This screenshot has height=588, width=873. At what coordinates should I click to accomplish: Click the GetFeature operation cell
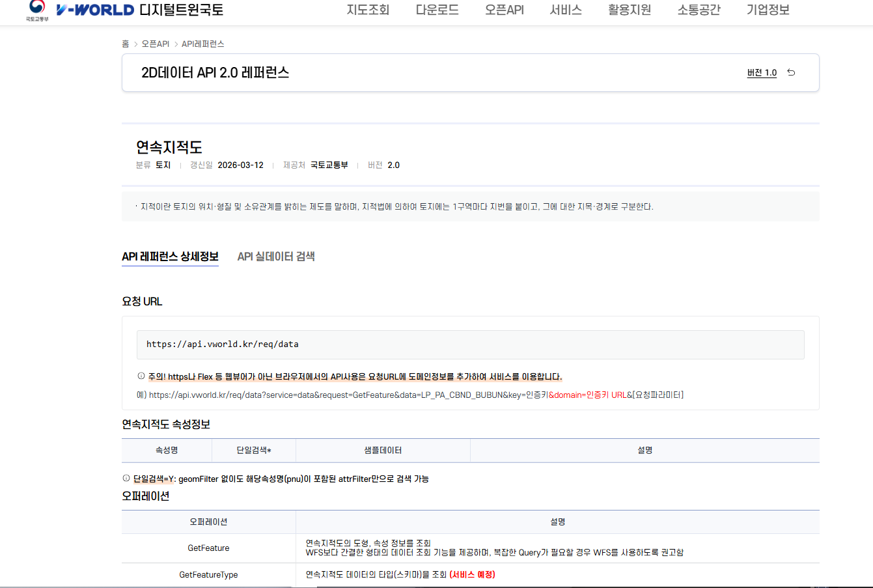[208, 548]
